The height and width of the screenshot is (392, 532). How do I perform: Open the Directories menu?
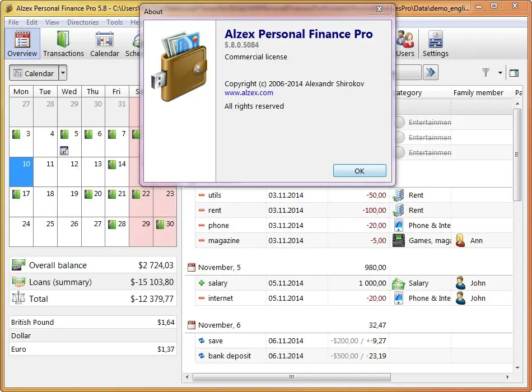pyautogui.click(x=83, y=22)
